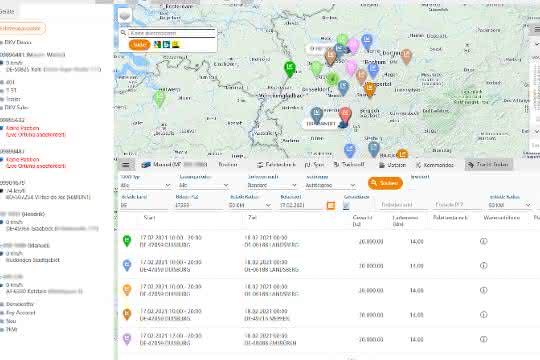This screenshot has height=360, width=540.
Task: Open the Daten tab
Action: tap(392, 165)
